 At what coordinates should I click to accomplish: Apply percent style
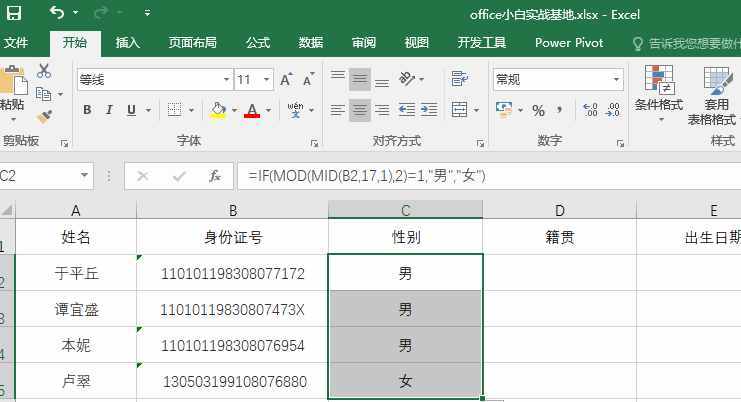(x=538, y=110)
